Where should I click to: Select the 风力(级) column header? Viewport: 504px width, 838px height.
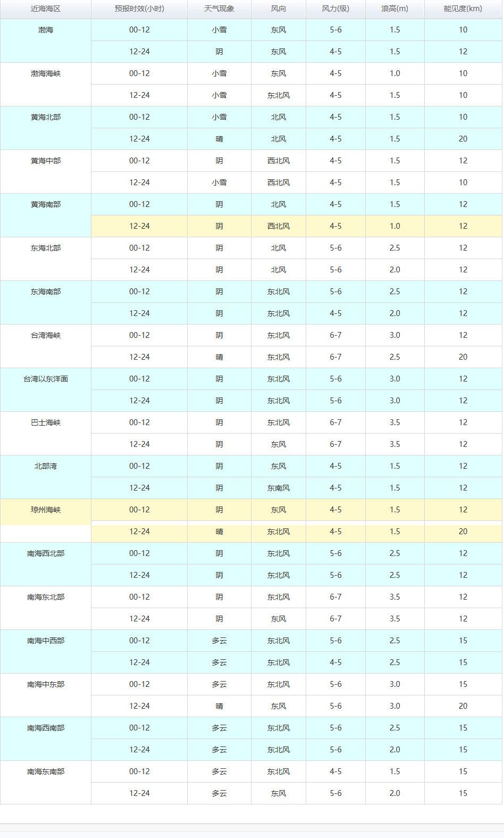point(335,9)
